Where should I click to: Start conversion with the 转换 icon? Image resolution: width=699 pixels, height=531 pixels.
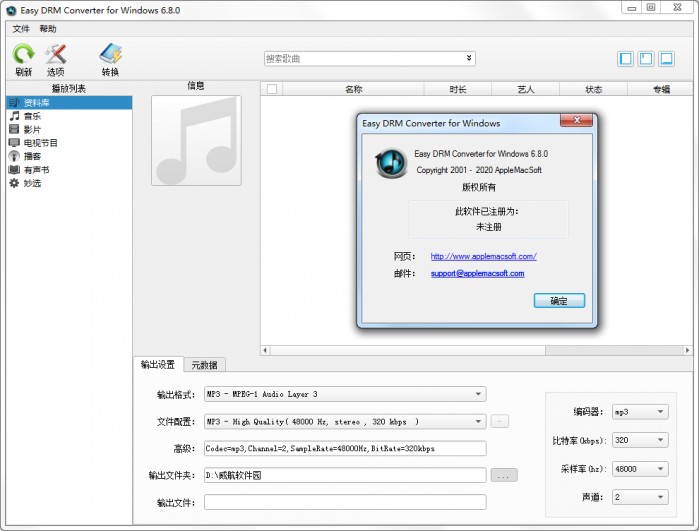pos(111,54)
